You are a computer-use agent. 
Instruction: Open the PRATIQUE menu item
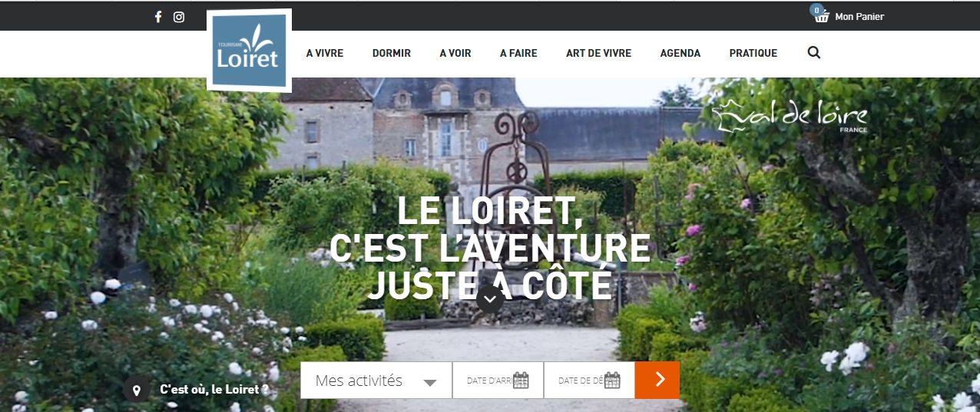tap(753, 54)
